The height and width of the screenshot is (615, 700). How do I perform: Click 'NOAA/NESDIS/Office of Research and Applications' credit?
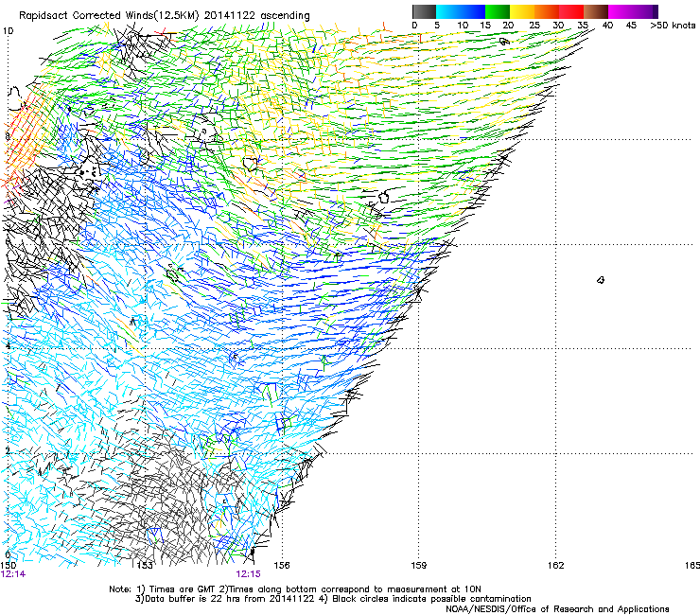coord(557,609)
